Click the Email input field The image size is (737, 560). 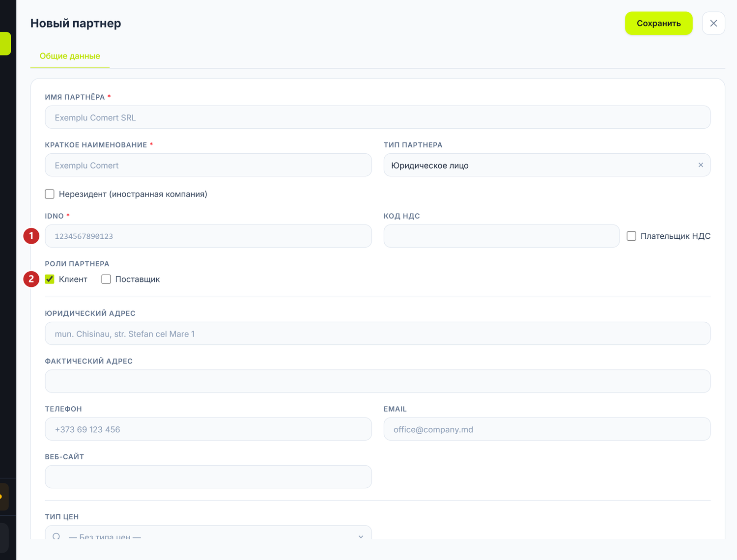pyautogui.click(x=547, y=429)
